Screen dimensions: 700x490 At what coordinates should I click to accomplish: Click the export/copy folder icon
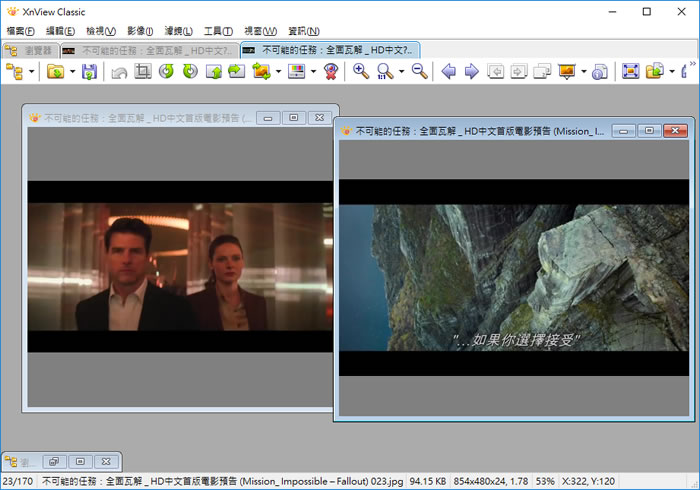click(x=654, y=71)
